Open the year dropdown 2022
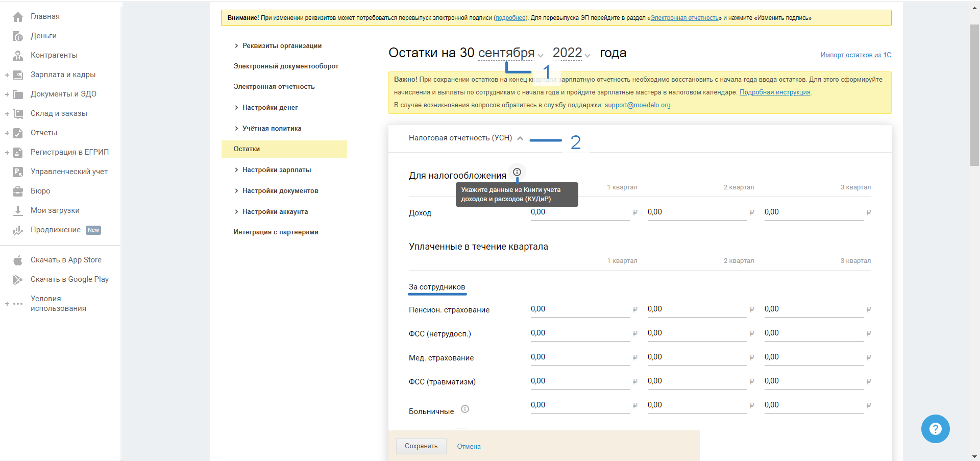Screen dimensions: 980x461 pyautogui.click(x=572, y=53)
